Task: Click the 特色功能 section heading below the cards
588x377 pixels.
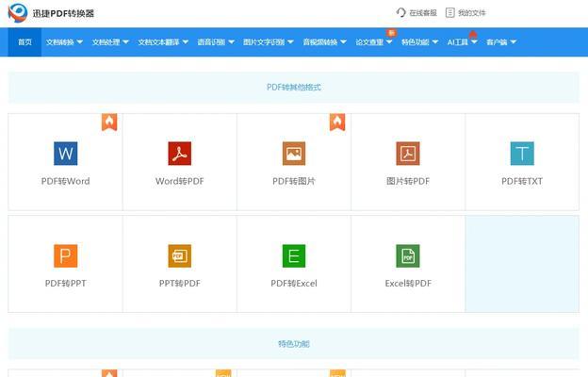Action: 294,344
